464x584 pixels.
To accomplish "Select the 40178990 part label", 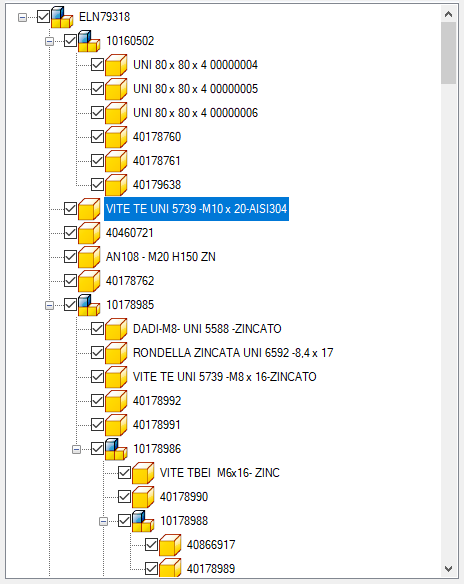I will pyautogui.click(x=184, y=496).
